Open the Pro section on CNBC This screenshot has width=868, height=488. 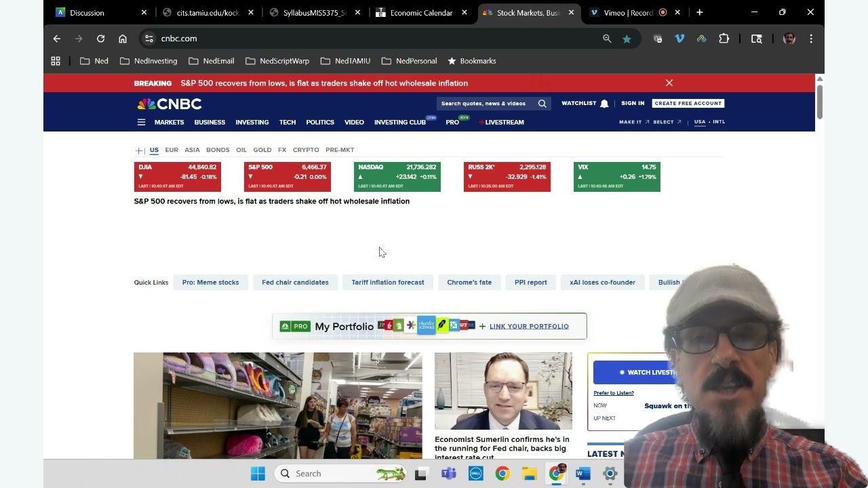(452, 123)
